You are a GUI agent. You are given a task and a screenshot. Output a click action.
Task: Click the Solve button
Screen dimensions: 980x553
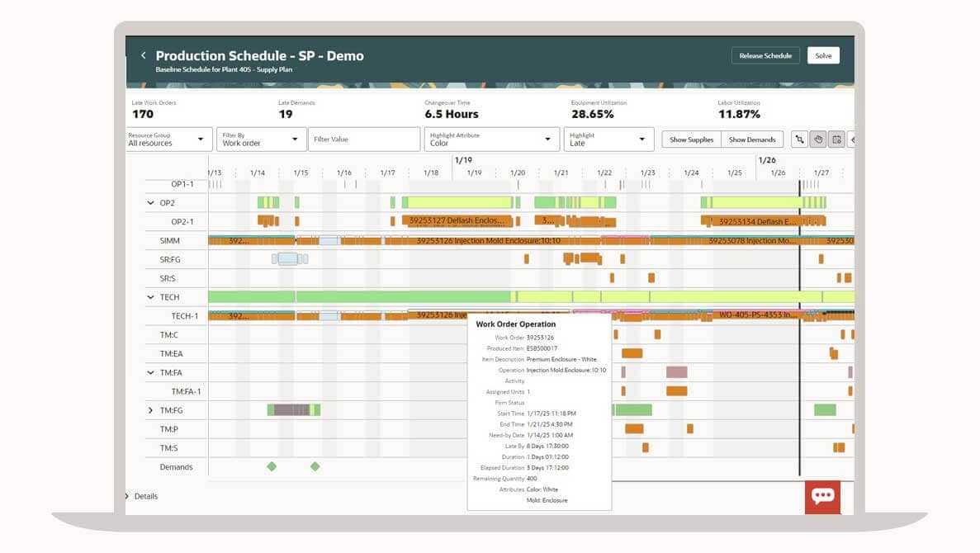click(823, 55)
